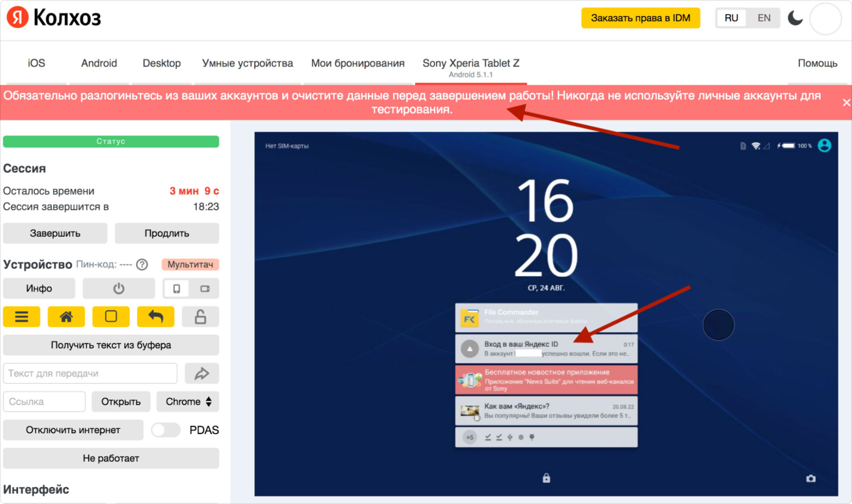The width and height of the screenshot is (852, 504).
Task: Tap the File Commander notification
Action: coord(546,317)
